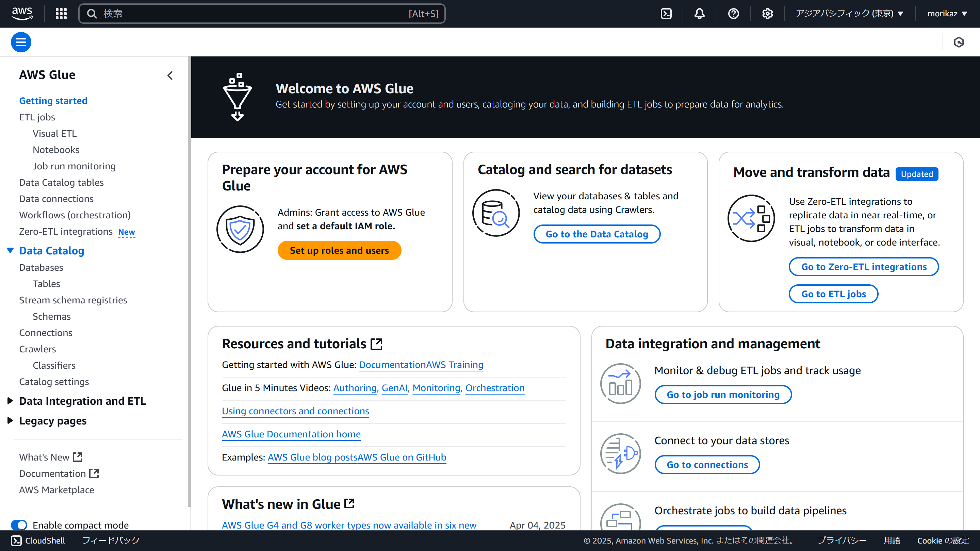Open external link icon beside Resources and tutorials
The width and height of the screenshot is (980, 551).
tap(376, 344)
